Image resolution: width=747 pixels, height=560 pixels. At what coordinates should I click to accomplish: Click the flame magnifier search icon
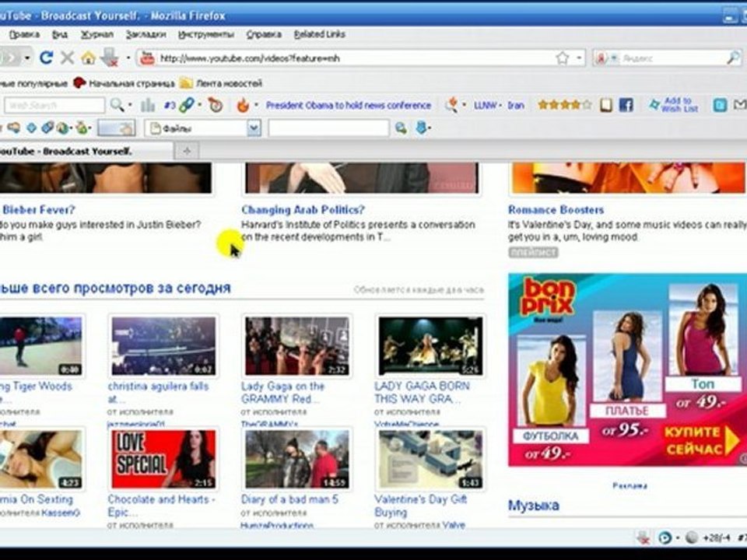tap(451, 105)
